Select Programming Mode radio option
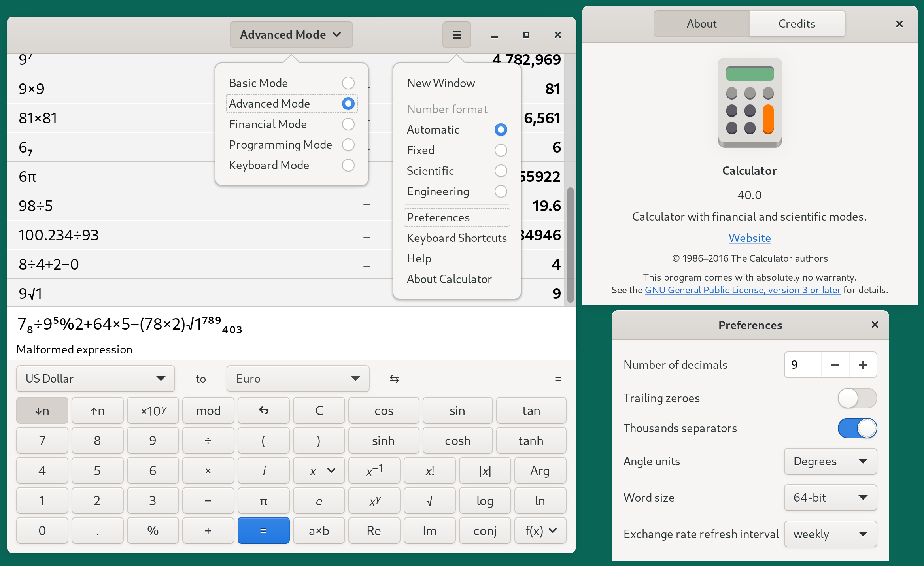924x566 pixels. 292,145
